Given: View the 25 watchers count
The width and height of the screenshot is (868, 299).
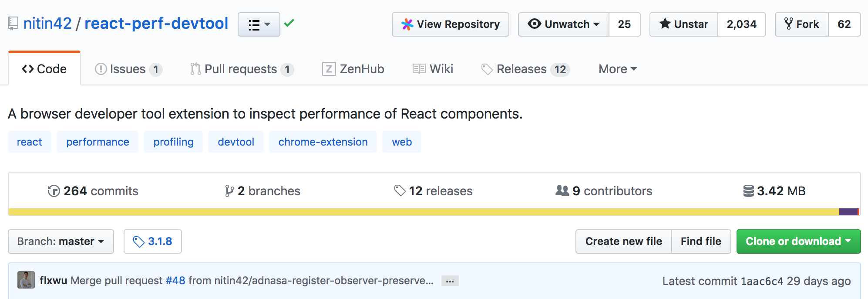Looking at the screenshot, I should 624,24.
